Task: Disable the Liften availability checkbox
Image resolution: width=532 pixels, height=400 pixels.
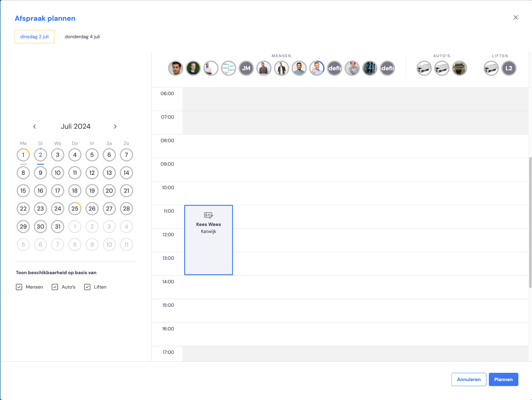Action: click(87, 287)
